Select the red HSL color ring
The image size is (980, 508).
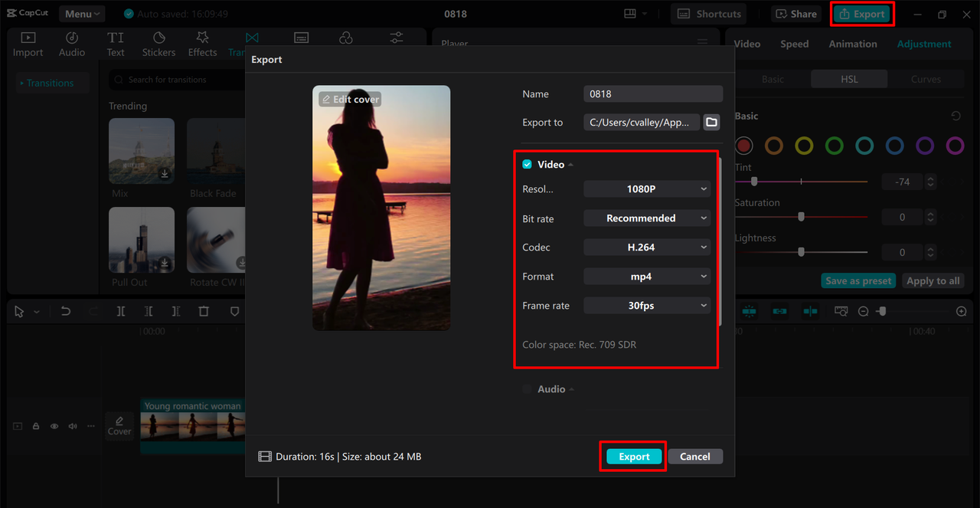pos(744,146)
